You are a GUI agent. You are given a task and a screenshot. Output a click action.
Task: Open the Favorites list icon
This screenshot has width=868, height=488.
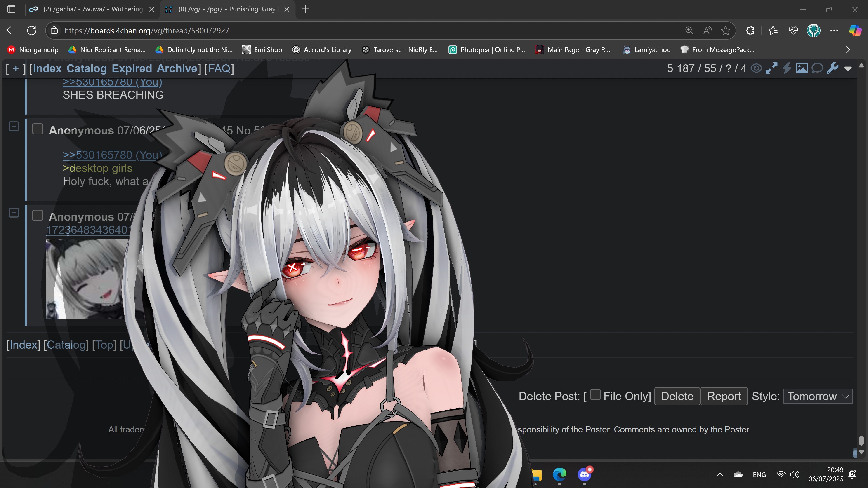[x=773, y=31]
